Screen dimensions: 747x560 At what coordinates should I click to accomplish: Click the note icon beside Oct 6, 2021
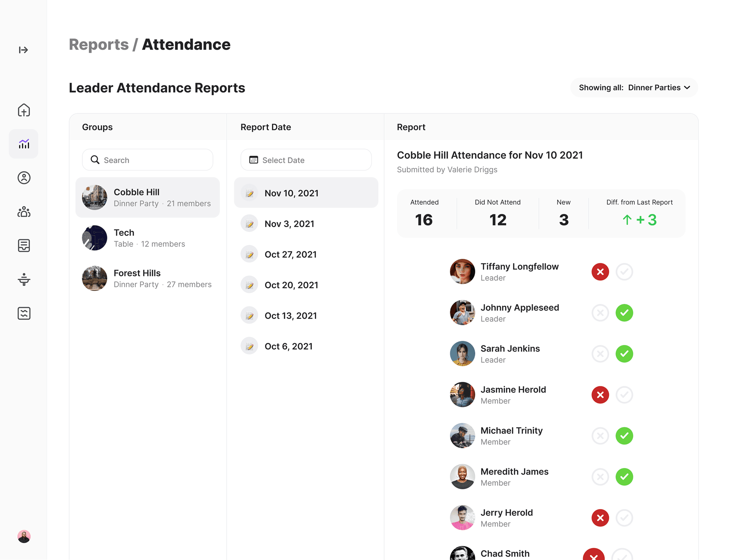[250, 346]
